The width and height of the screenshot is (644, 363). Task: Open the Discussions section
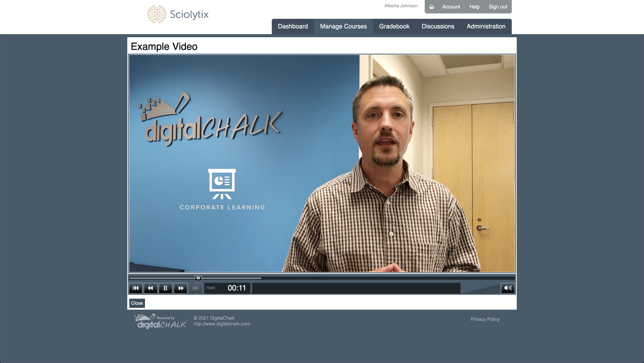click(438, 26)
